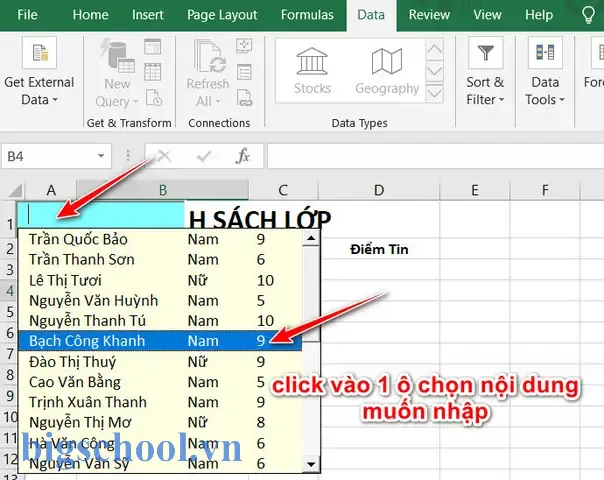Choose Trần Thanh Sơn in list
The height and width of the screenshot is (480, 604).
pos(160,260)
